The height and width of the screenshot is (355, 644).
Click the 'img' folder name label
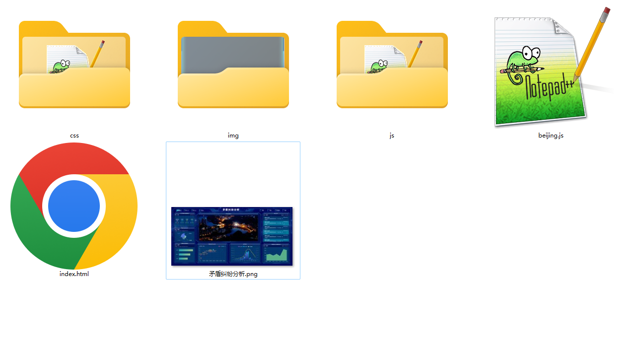[233, 136]
